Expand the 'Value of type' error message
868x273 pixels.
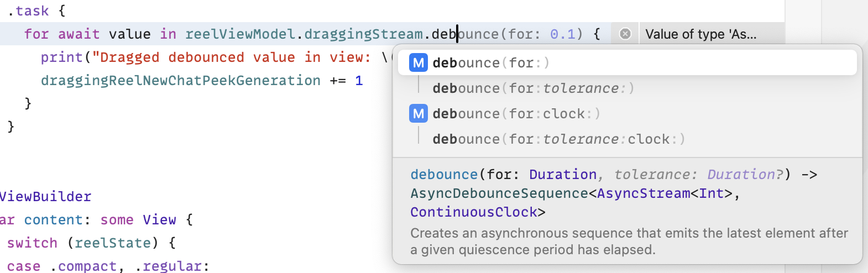pos(701,34)
